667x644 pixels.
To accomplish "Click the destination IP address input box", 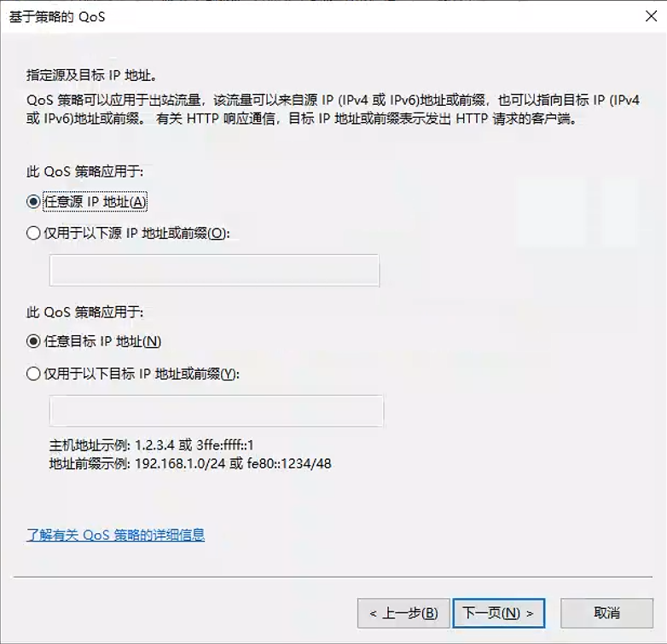I will [x=217, y=411].
